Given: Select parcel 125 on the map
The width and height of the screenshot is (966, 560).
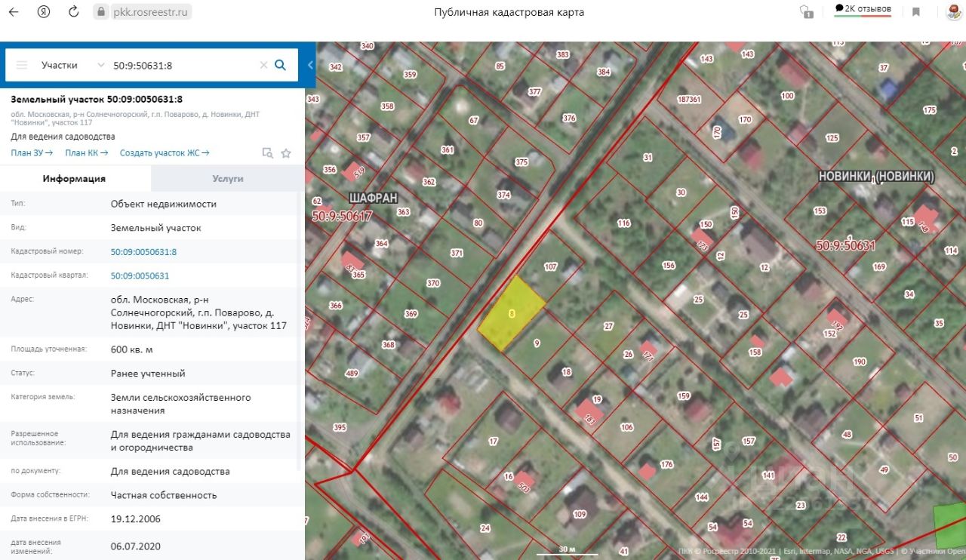Looking at the screenshot, I should tap(832, 137).
